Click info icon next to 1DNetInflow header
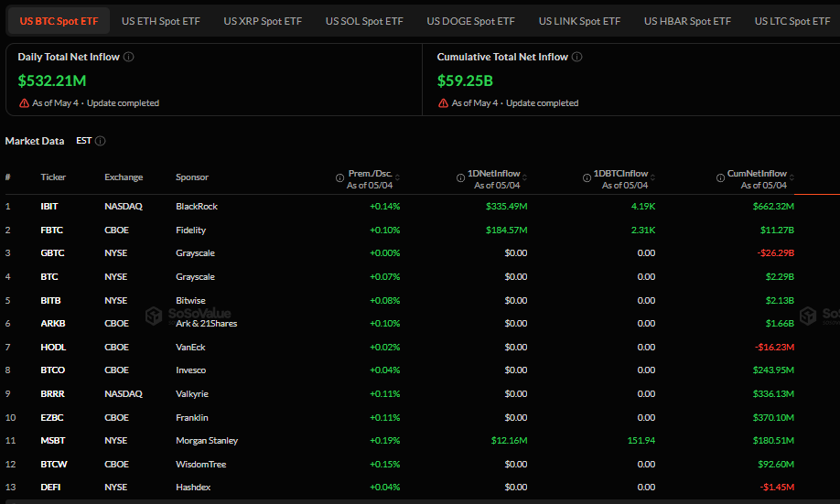Image resolution: width=840 pixels, height=504 pixels. [x=460, y=177]
